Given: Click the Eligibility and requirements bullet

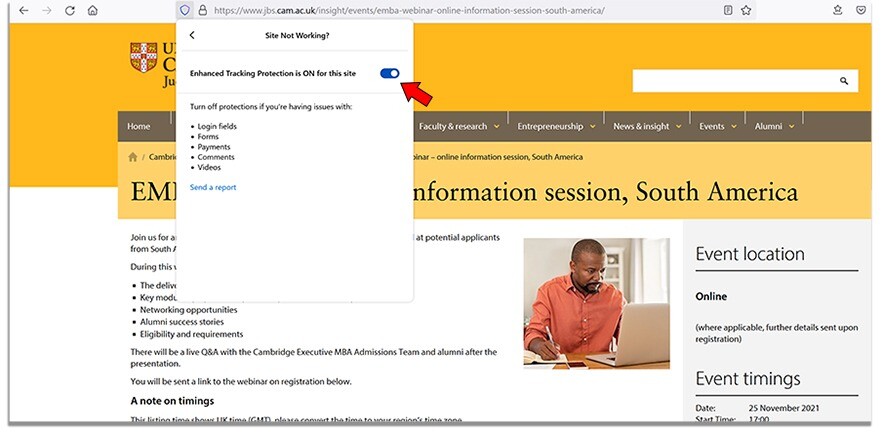Looking at the screenshot, I should (x=191, y=334).
